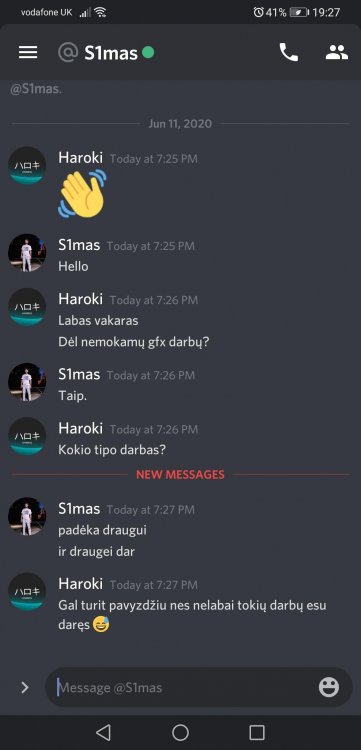Click the waving hand emoji message
The width and height of the screenshot is (361, 750).
[x=82, y=195]
